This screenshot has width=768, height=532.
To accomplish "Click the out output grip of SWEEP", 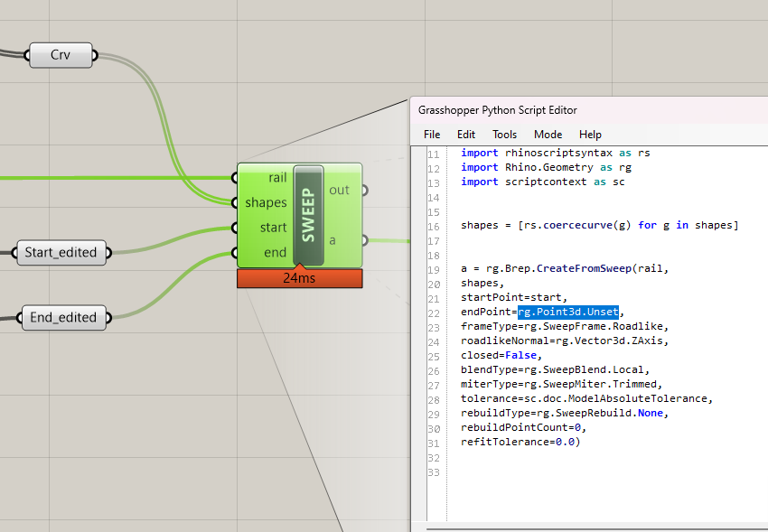I will pyautogui.click(x=364, y=190).
